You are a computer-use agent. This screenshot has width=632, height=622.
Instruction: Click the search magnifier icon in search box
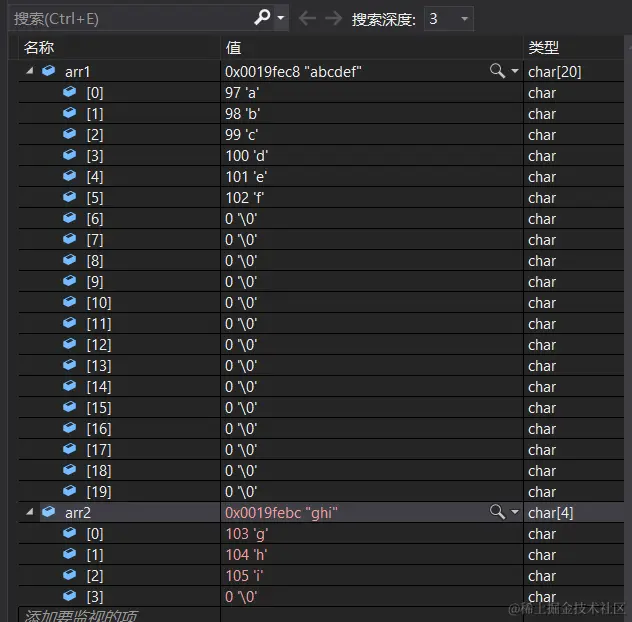[x=262, y=17]
